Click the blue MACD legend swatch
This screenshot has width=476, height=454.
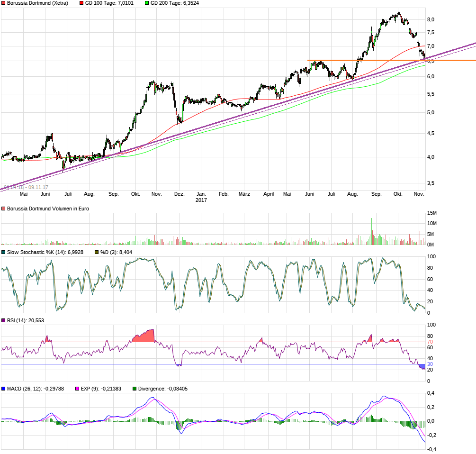[x=3, y=389]
